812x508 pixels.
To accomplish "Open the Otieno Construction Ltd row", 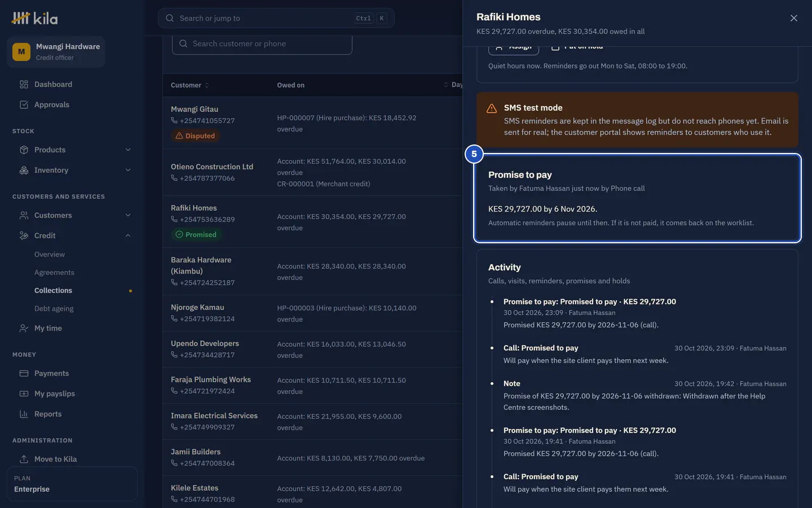I will tap(313, 172).
